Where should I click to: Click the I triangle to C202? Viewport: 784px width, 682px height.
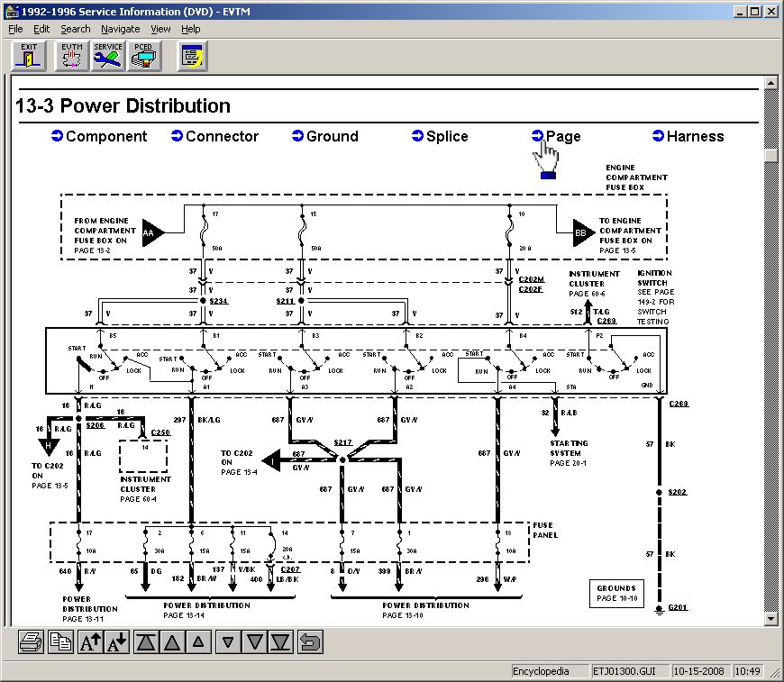click(271, 460)
